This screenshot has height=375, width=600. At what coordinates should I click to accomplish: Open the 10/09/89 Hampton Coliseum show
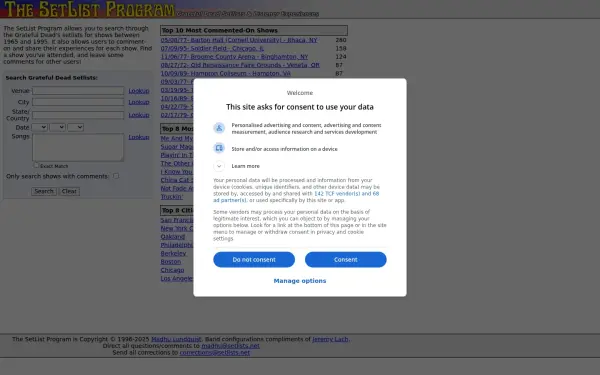226,73
